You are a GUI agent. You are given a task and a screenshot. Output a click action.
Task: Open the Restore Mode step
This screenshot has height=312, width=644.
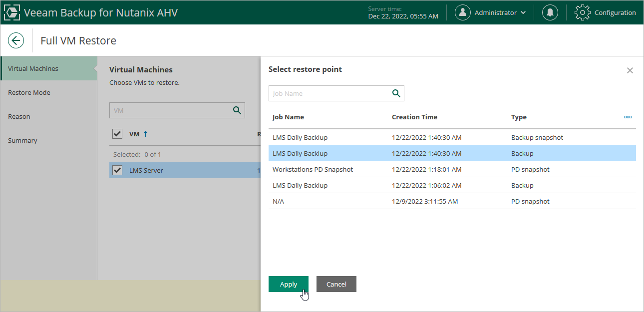[29, 92]
